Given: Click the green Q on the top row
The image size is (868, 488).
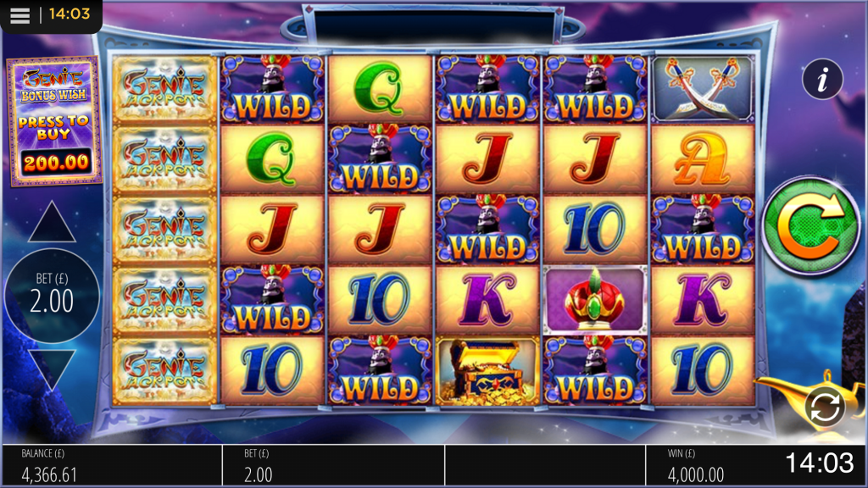Looking at the screenshot, I should point(379,88).
